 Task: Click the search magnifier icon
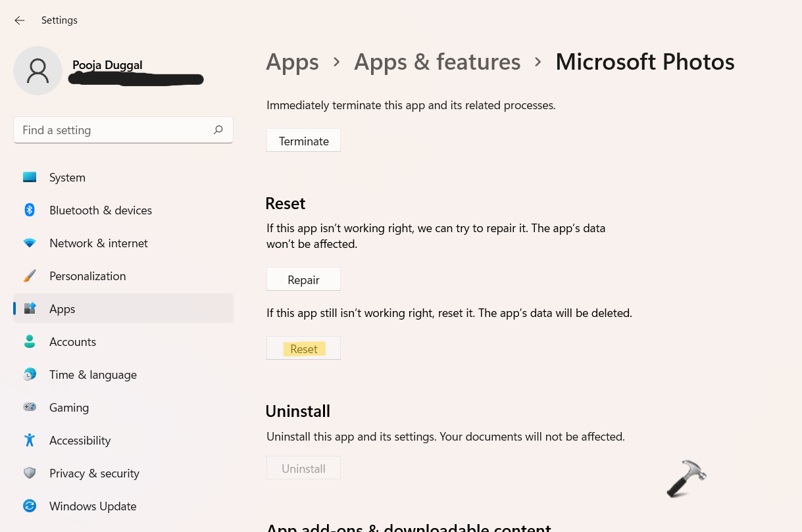(218, 130)
